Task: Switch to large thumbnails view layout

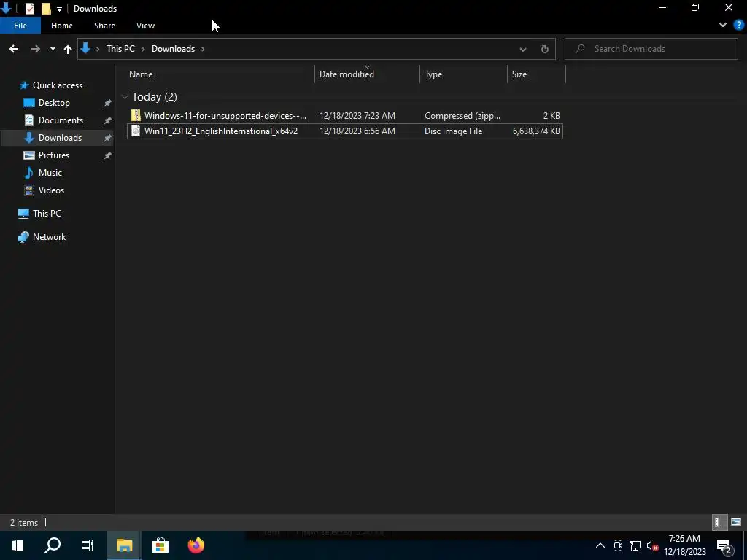Action: [x=736, y=522]
